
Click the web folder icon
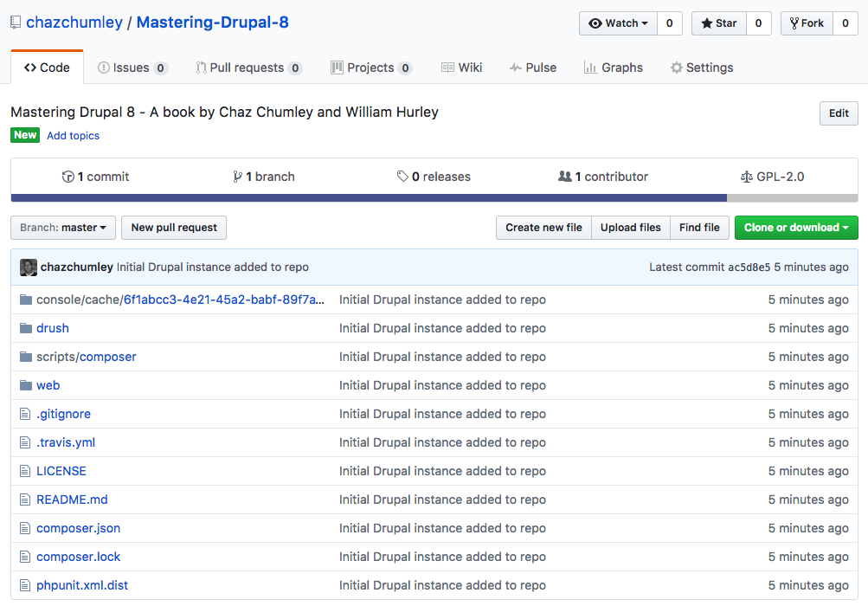(25, 385)
